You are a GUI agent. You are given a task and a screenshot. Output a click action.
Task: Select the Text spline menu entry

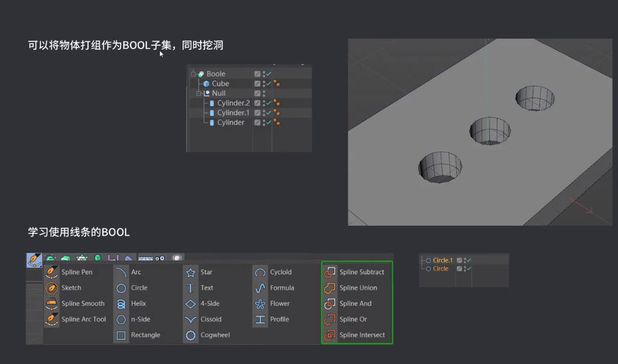click(207, 288)
